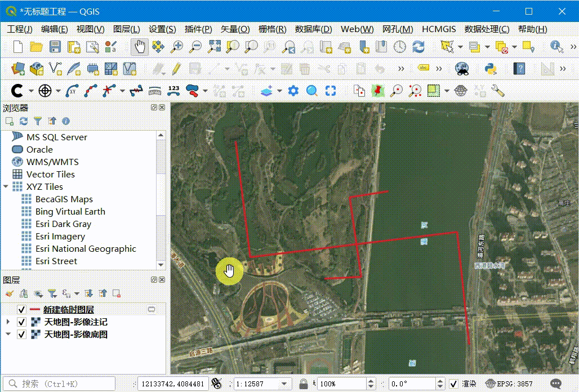The width and height of the screenshot is (579, 392).
Task: Open the map scale dropdown
Action: 284,384
